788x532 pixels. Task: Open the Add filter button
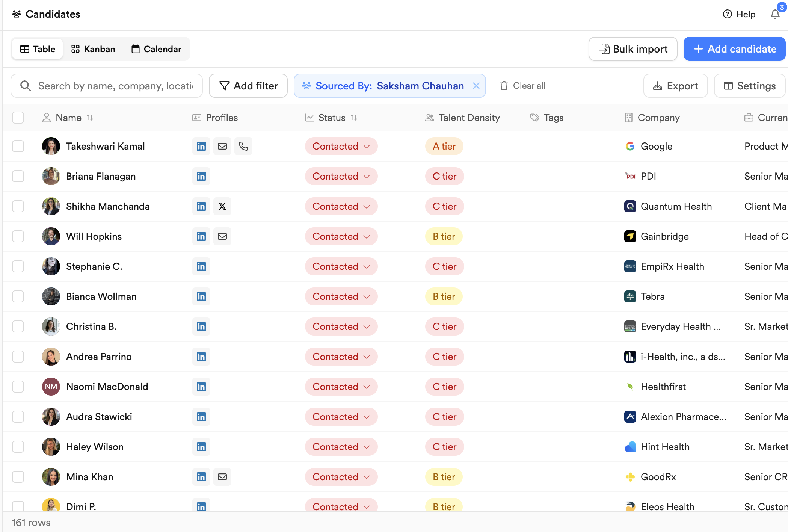248,86
